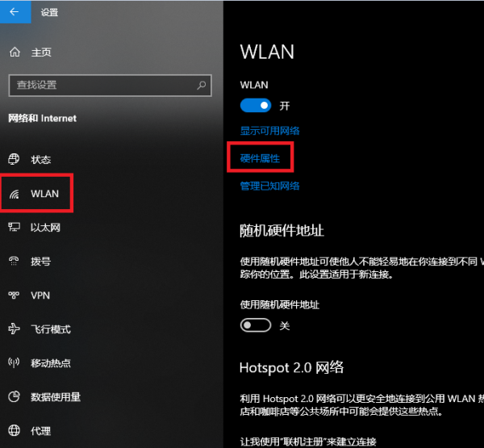Viewport: 484px width, 448px height.
Task: Select the 飞行模式 airplane icon
Action: point(14,329)
